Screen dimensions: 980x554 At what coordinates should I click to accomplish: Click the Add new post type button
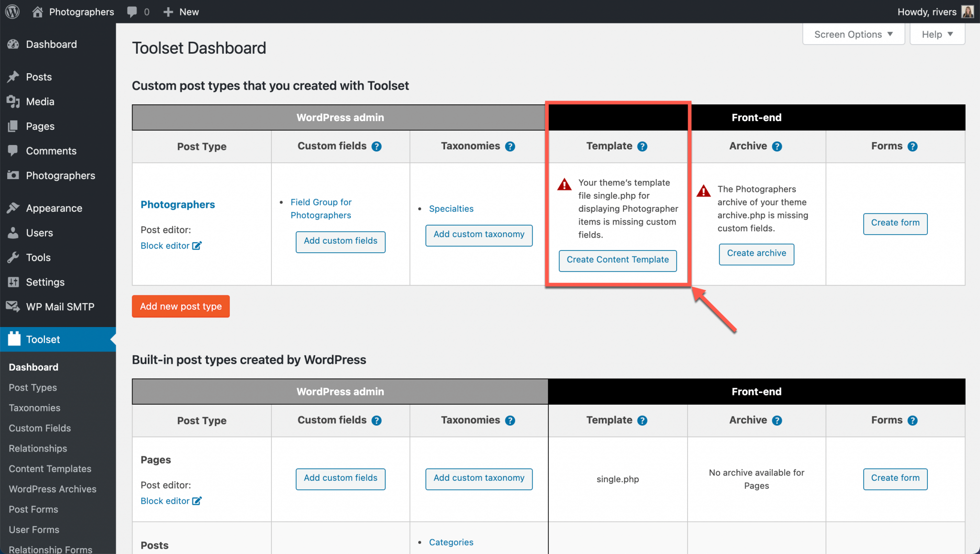(x=181, y=306)
